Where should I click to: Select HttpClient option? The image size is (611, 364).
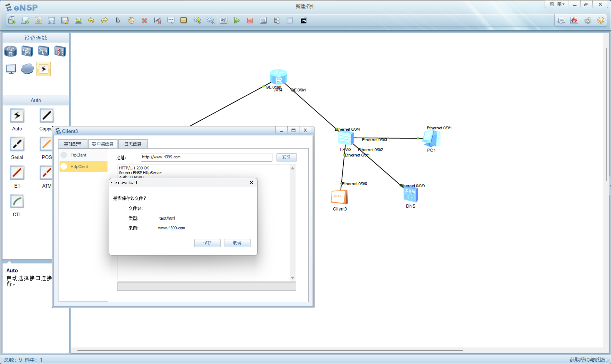point(84,167)
